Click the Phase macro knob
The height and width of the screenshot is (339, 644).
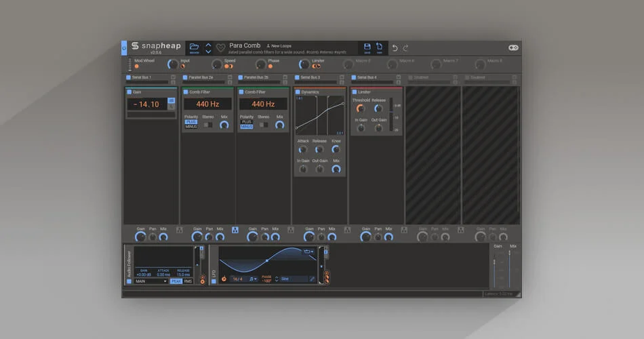point(261,64)
